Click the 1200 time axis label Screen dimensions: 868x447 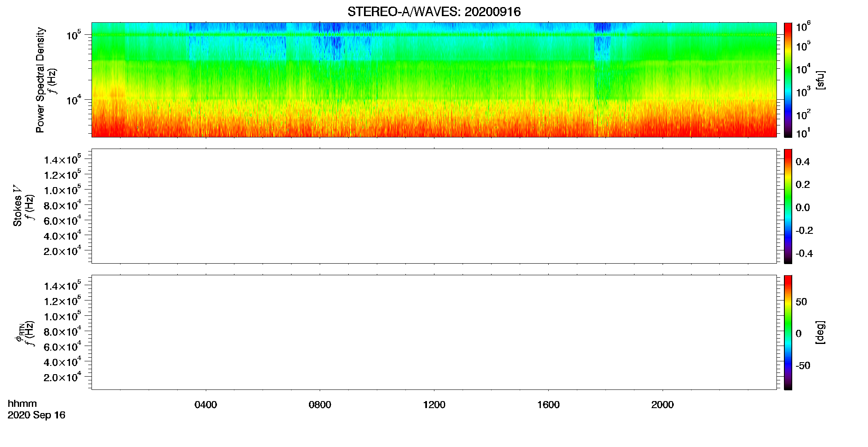tap(434, 405)
